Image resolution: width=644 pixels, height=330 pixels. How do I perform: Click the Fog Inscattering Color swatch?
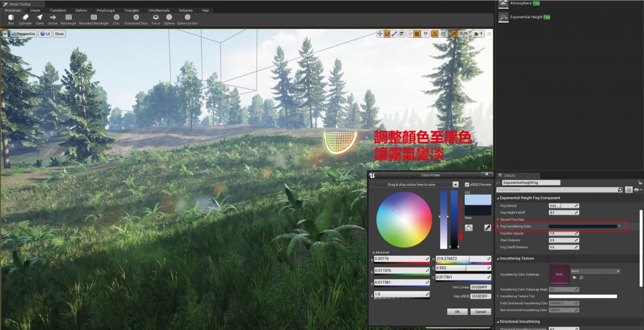(x=583, y=226)
